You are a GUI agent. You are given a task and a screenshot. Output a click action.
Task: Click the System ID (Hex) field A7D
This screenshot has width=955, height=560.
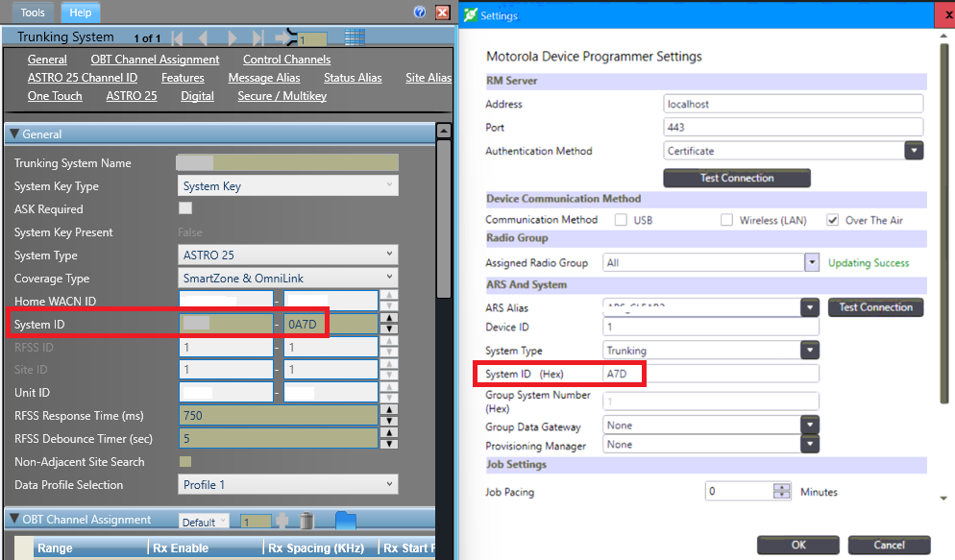click(711, 374)
